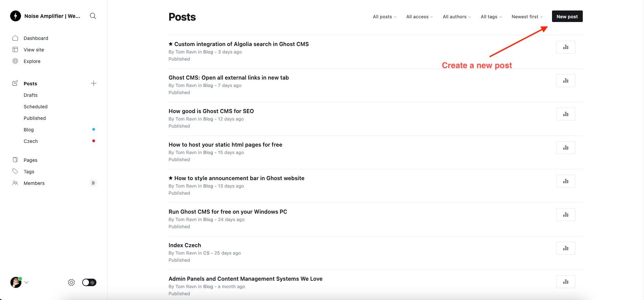
Task: Open post Run Ghost CMS for free on Windows
Action: [x=228, y=212]
